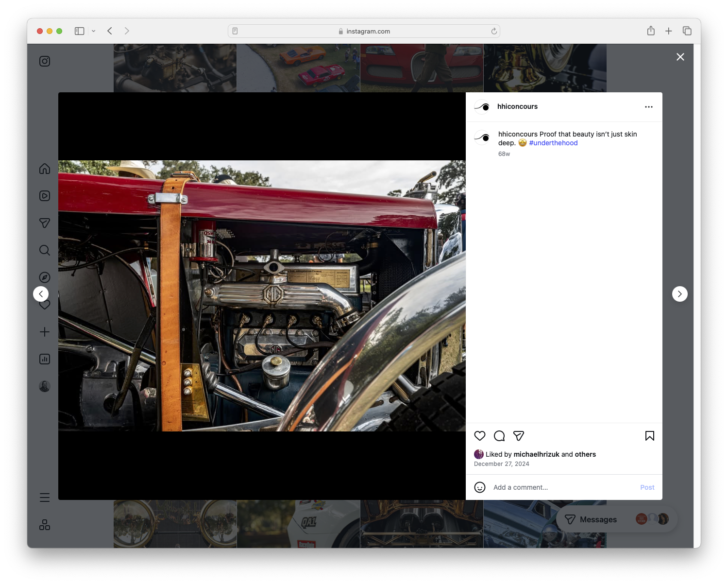Open comments with the speech bubble icon
This screenshot has height=584, width=728.
click(x=499, y=436)
